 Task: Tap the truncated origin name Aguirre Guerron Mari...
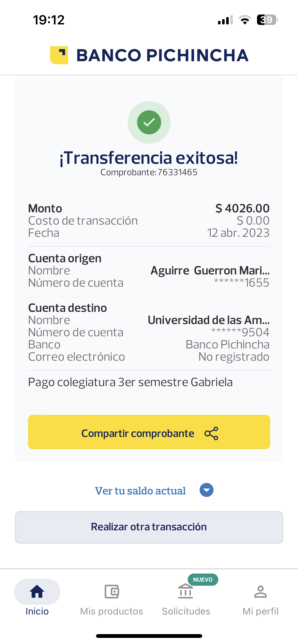tap(210, 271)
